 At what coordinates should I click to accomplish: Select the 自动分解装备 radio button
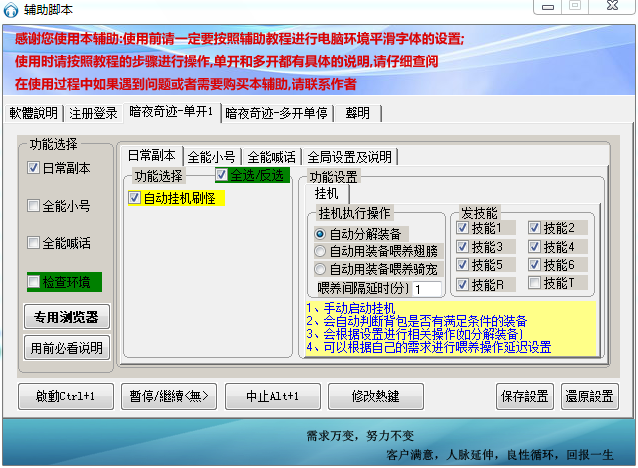click(320, 233)
